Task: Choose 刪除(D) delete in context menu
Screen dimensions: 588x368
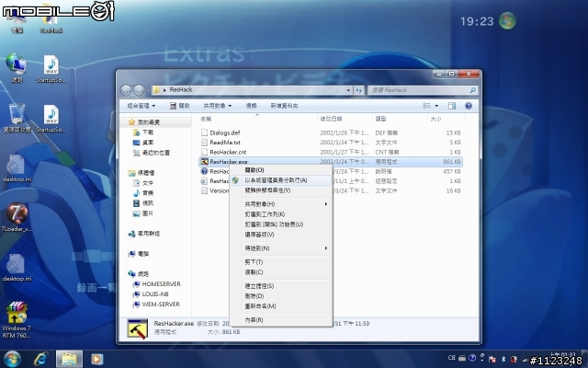Action: coord(281,296)
